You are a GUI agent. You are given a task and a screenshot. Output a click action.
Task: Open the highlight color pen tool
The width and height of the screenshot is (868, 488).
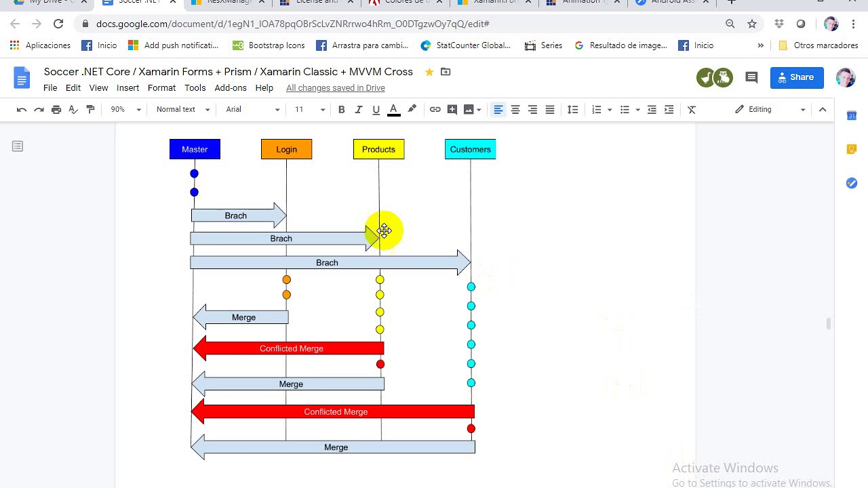(412, 109)
